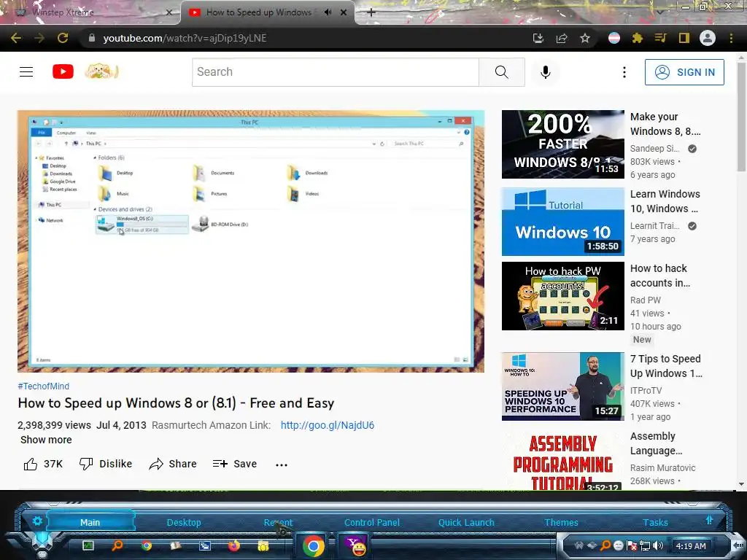Open the Assembly Programming Tutorial thumbnail
This screenshot has width=747, height=560.
562,459
